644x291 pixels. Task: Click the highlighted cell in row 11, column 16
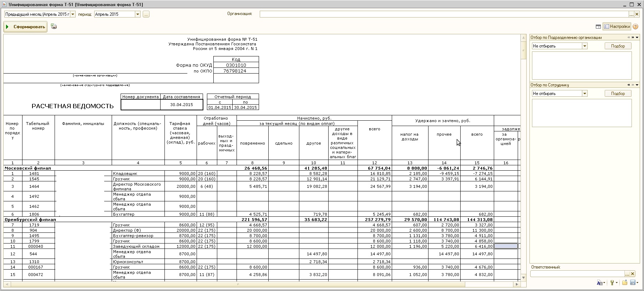506,246
